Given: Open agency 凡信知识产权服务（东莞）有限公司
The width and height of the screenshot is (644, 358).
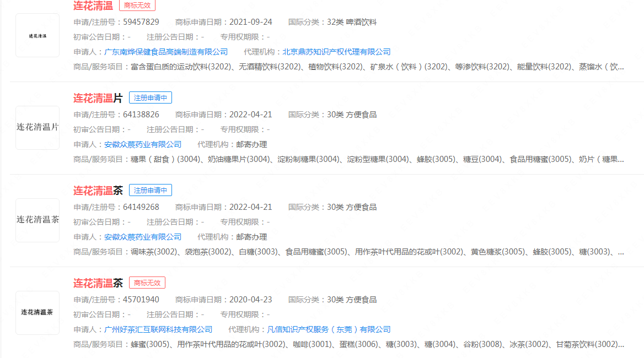Looking at the screenshot, I should click(x=329, y=330).
